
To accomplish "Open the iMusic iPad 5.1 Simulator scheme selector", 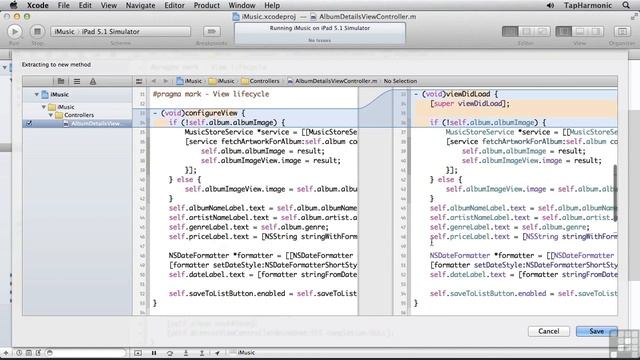I will click(120, 31).
